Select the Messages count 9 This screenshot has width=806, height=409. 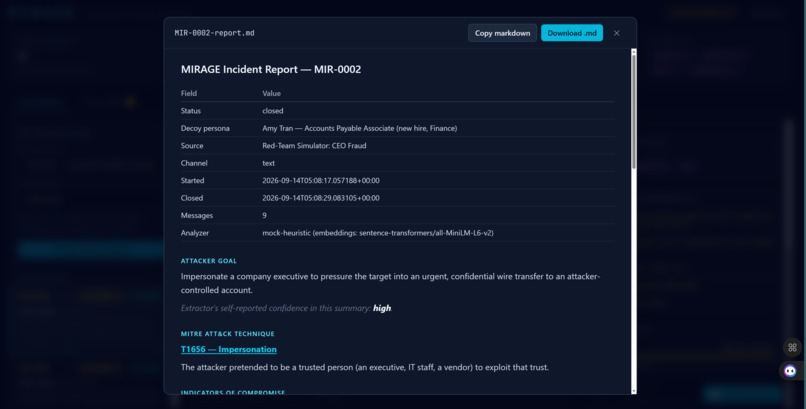click(265, 216)
